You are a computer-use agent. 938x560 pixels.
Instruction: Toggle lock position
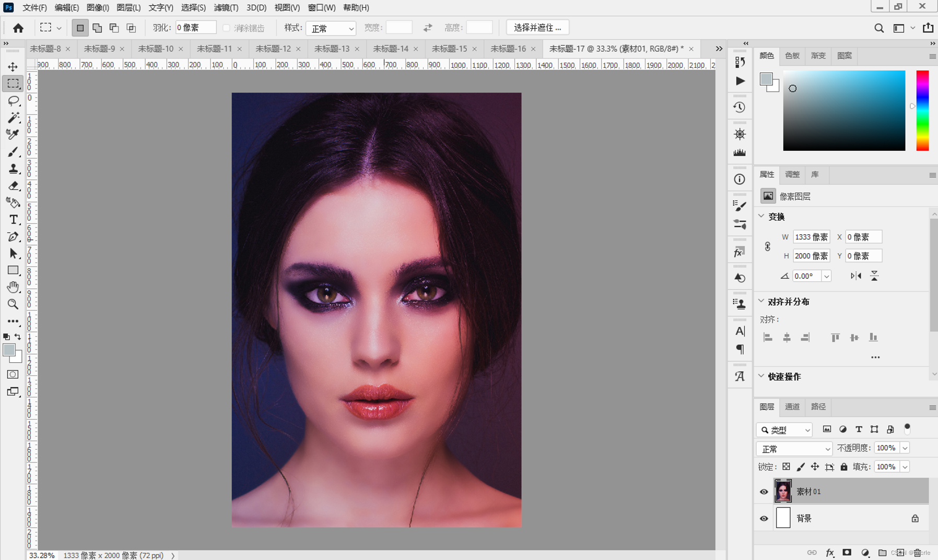(815, 467)
